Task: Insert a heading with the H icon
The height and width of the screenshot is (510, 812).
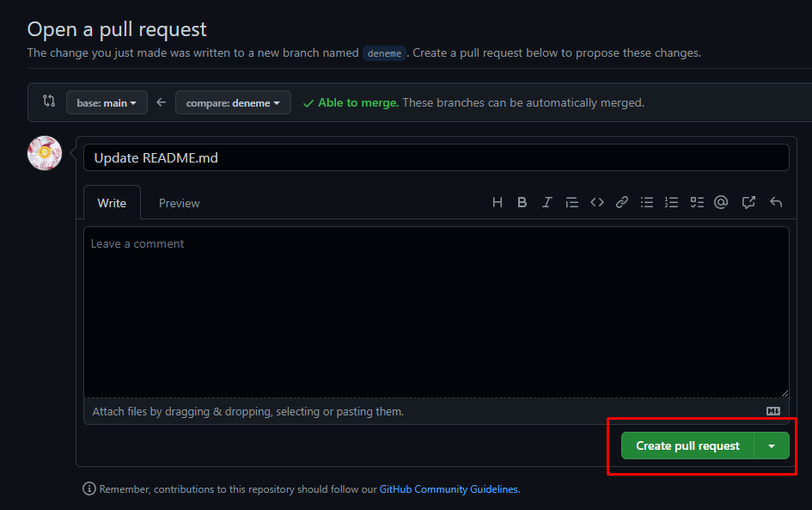Action: click(x=498, y=203)
